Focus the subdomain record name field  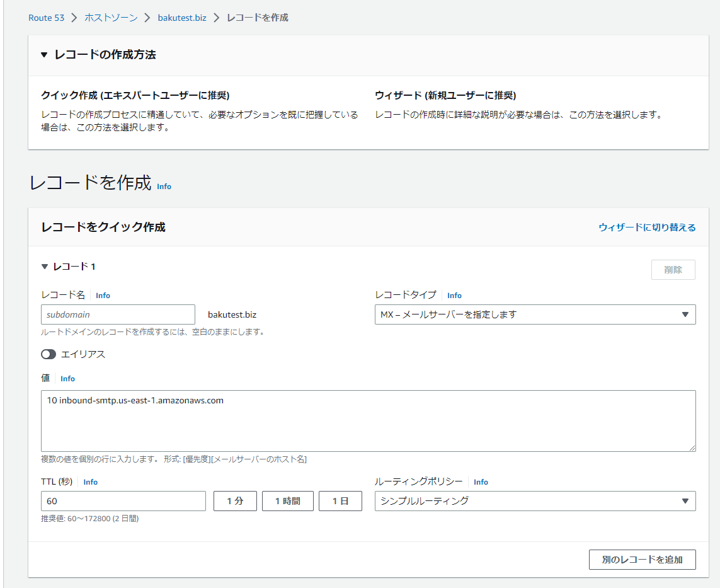point(118,314)
